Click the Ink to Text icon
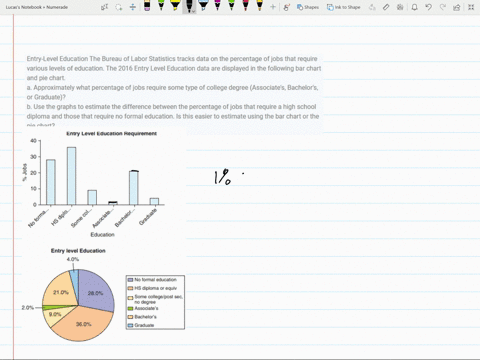The height and width of the screenshot is (360, 480). 372,7
